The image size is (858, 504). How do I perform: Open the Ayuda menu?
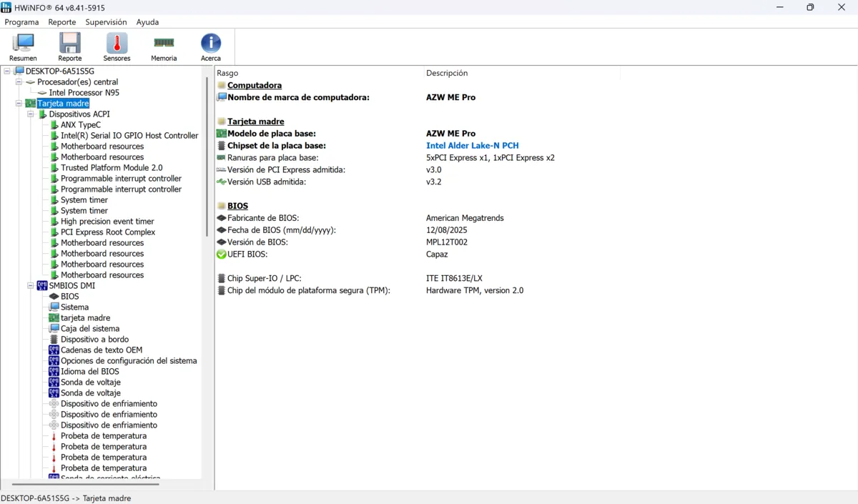pos(147,22)
